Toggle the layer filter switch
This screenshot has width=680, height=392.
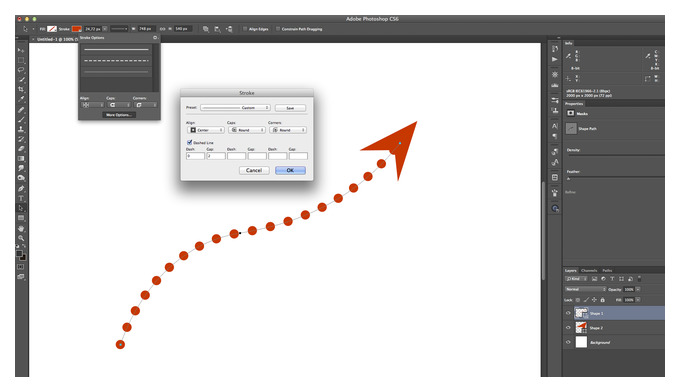(x=639, y=279)
